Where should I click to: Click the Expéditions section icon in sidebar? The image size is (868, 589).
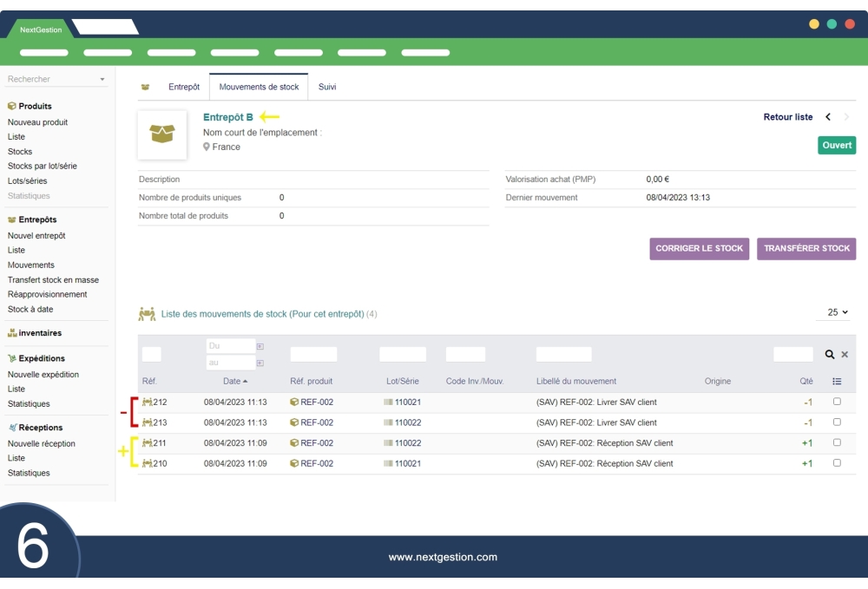click(x=10, y=358)
